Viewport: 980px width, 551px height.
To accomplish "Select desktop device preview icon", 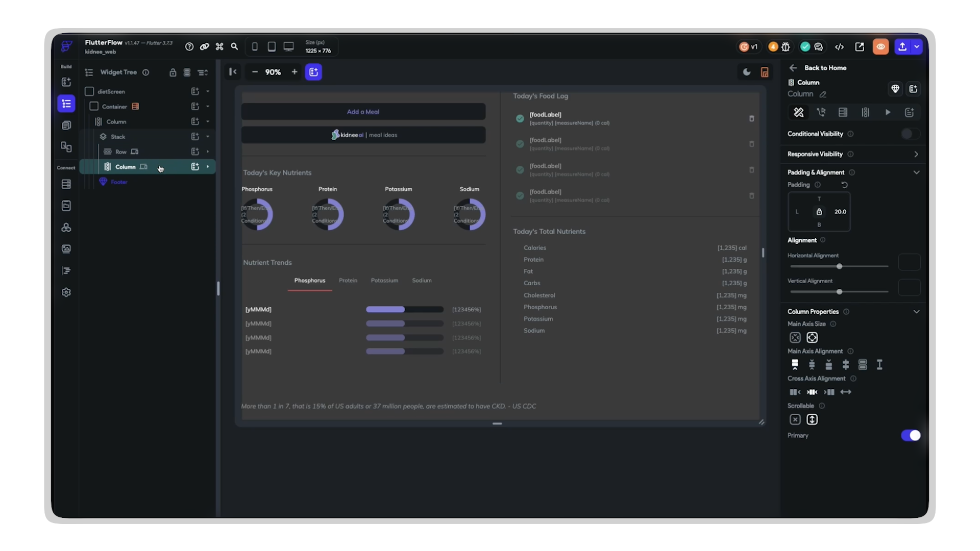I will (288, 47).
